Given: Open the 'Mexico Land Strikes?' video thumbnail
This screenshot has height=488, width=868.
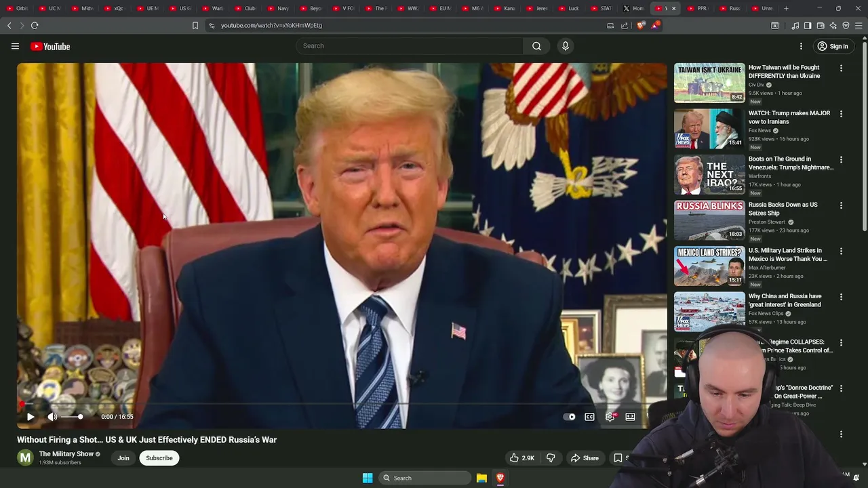Looking at the screenshot, I should (x=709, y=266).
